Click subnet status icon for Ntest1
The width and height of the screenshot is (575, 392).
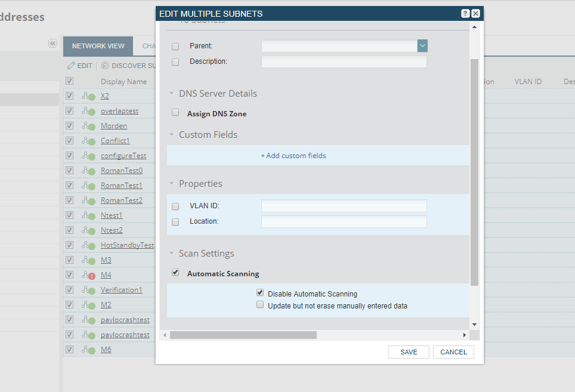pyautogui.click(x=88, y=215)
